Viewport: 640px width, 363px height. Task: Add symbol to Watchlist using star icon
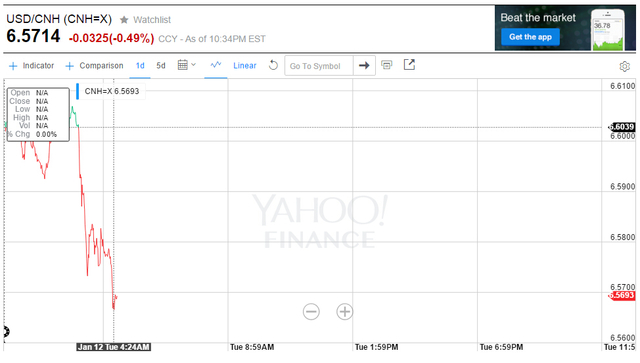[x=124, y=20]
